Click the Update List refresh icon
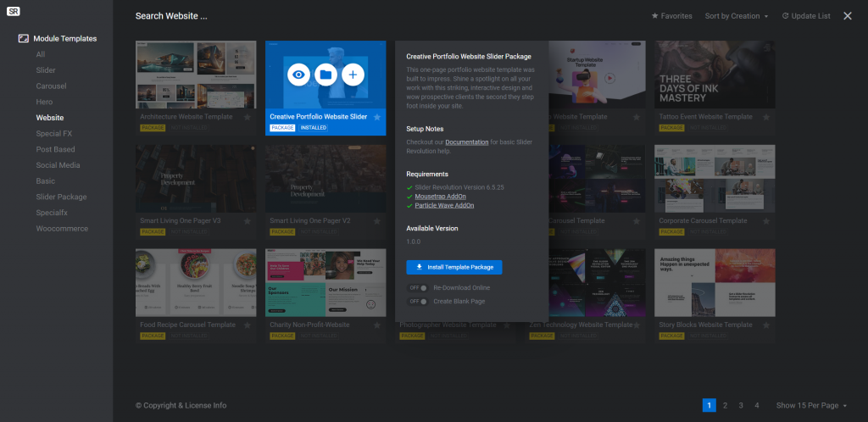Screen dimensions: 868x422 tap(785, 16)
